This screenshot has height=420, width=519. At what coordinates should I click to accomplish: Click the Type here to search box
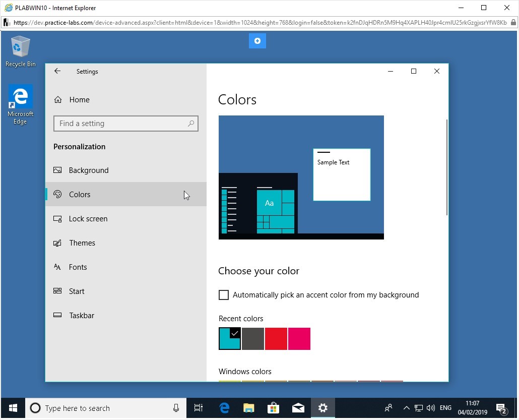(106, 408)
